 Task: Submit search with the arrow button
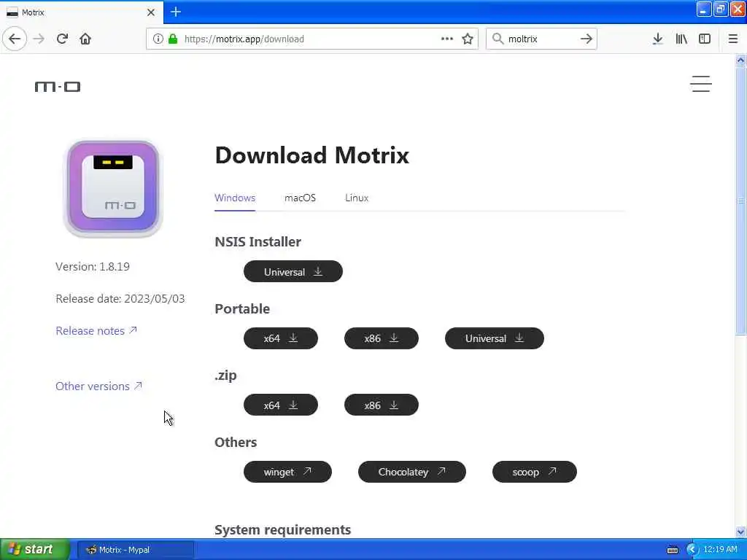point(587,39)
